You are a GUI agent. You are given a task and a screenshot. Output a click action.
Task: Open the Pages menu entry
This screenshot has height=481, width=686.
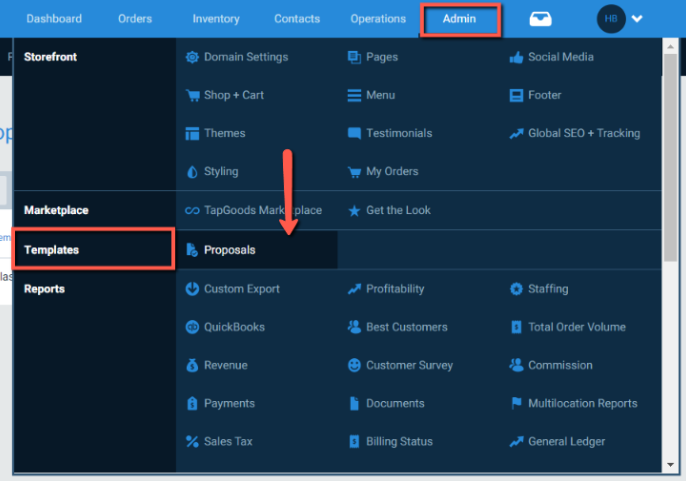[x=382, y=57]
